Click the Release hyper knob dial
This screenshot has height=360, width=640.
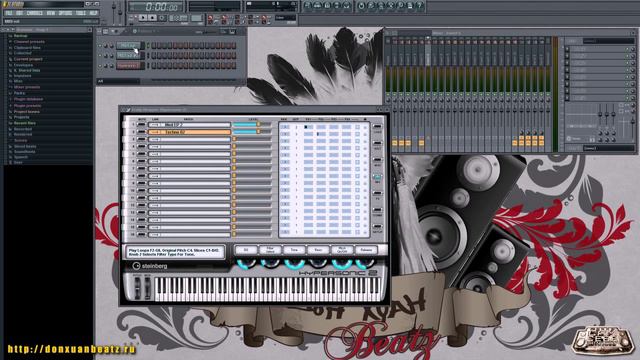click(364, 263)
